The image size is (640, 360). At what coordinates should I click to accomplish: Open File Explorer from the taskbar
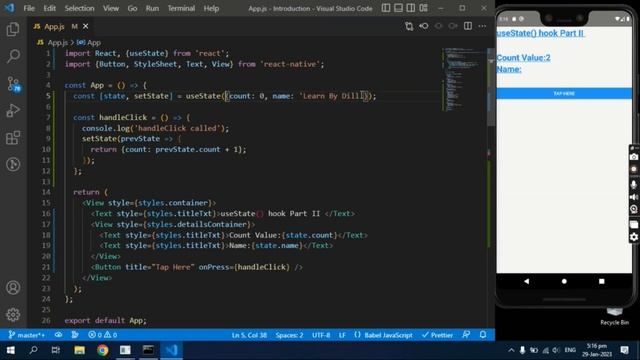[x=79, y=350]
